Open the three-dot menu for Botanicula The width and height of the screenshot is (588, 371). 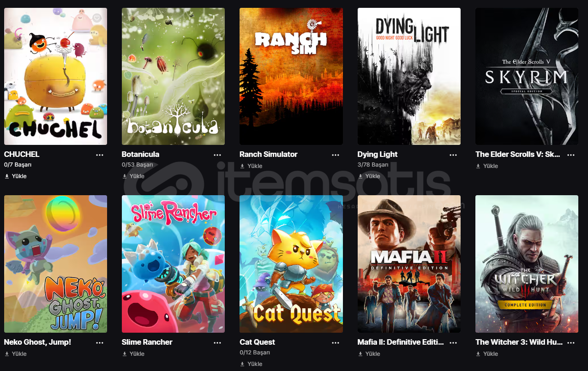click(217, 155)
